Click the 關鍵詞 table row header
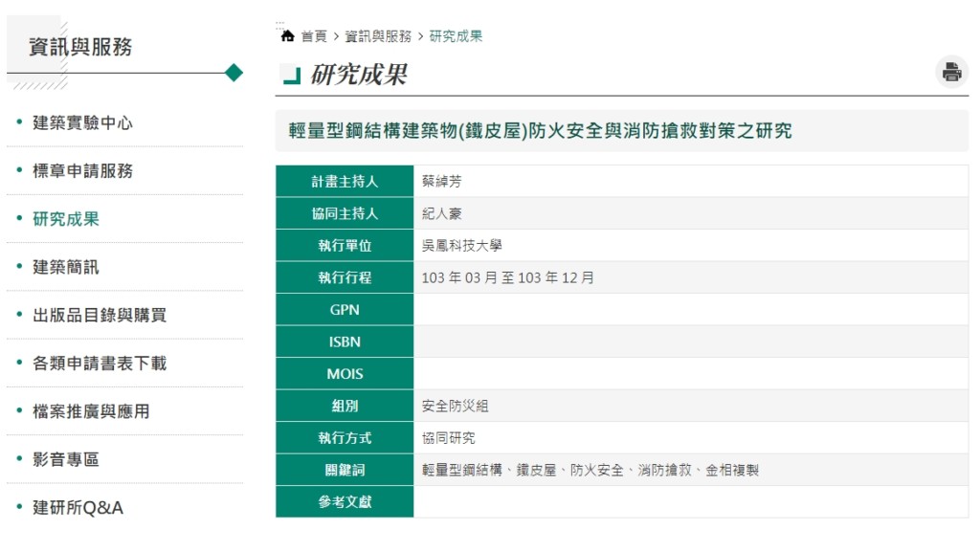 tap(345, 470)
